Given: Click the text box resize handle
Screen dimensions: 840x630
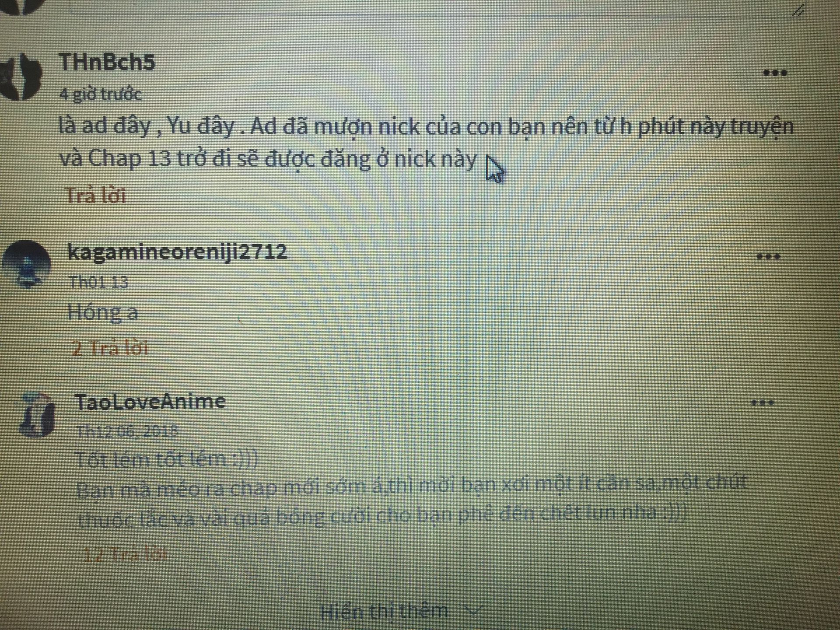Looking at the screenshot, I should click(799, 10).
